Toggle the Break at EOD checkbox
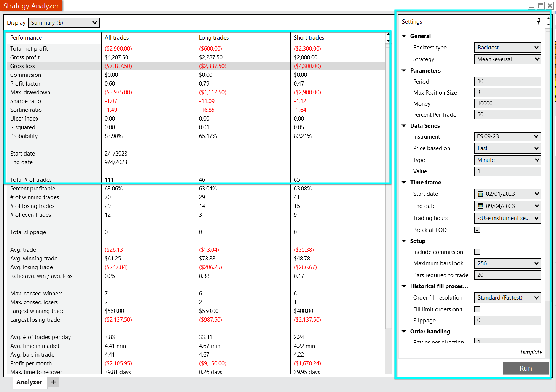556x392 pixels. click(x=477, y=230)
